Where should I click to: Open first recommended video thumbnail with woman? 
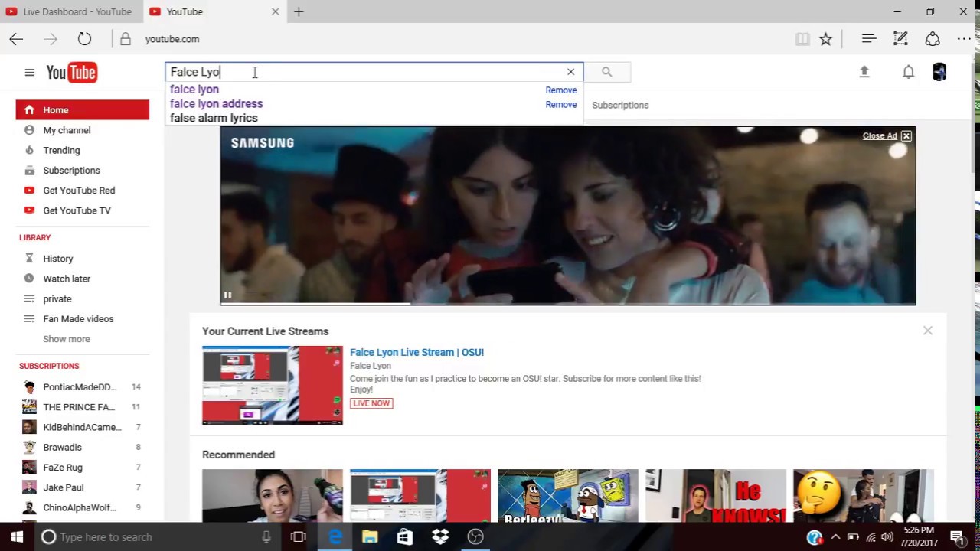273,496
